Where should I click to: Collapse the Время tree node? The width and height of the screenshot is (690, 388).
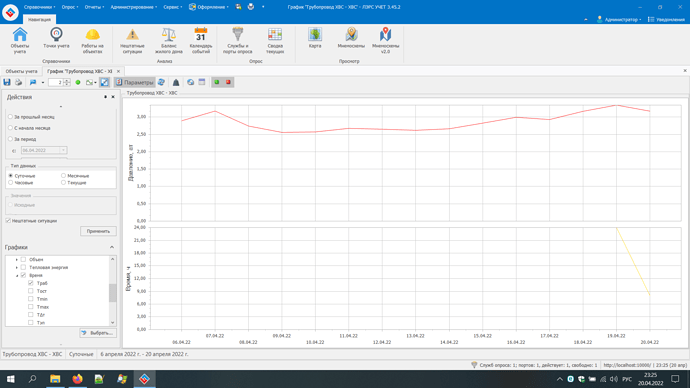click(x=17, y=275)
